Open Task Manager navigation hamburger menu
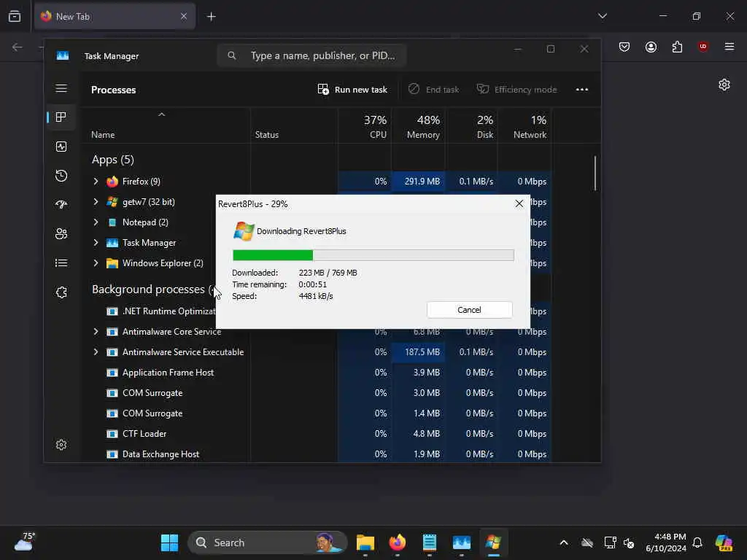 tap(61, 88)
